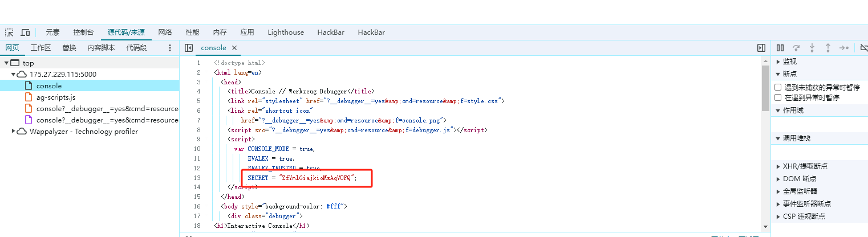
Task: Expand the 事件监听器断点 section
Action: tap(778, 204)
